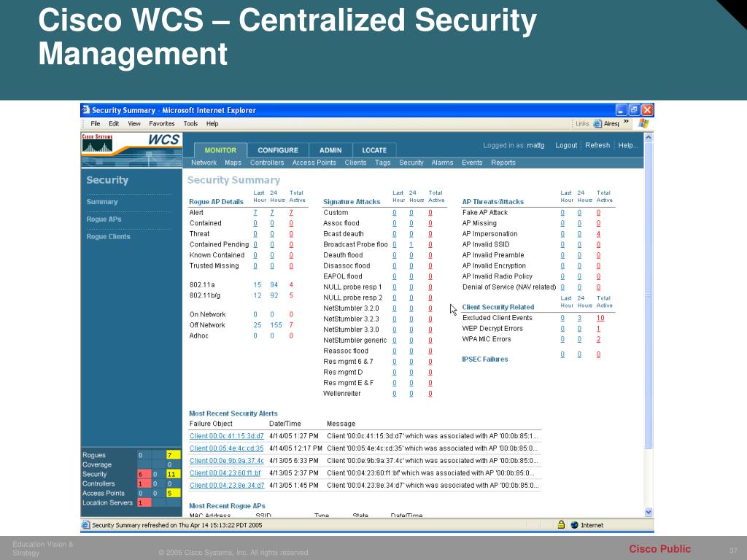The width and height of the screenshot is (747, 560).
Task: Open client 00:04:23:8e:34:d7 alert link
Action: point(226,485)
